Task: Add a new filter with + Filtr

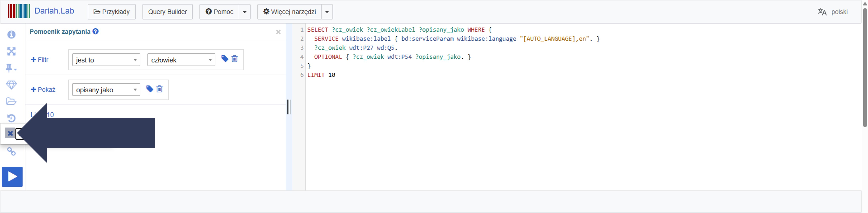Action: click(x=40, y=60)
